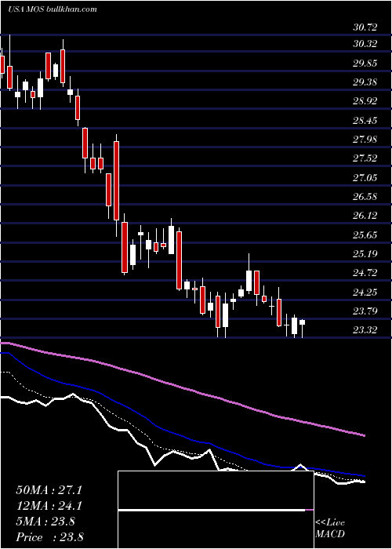Image resolution: width=392 pixels, height=549 pixels.
Task: Click the 5MA : 23.8 readout
Action: pos(45,522)
